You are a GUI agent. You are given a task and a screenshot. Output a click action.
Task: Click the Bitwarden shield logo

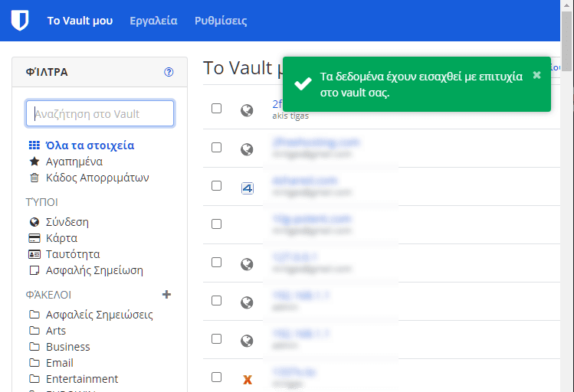pos(20,21)
